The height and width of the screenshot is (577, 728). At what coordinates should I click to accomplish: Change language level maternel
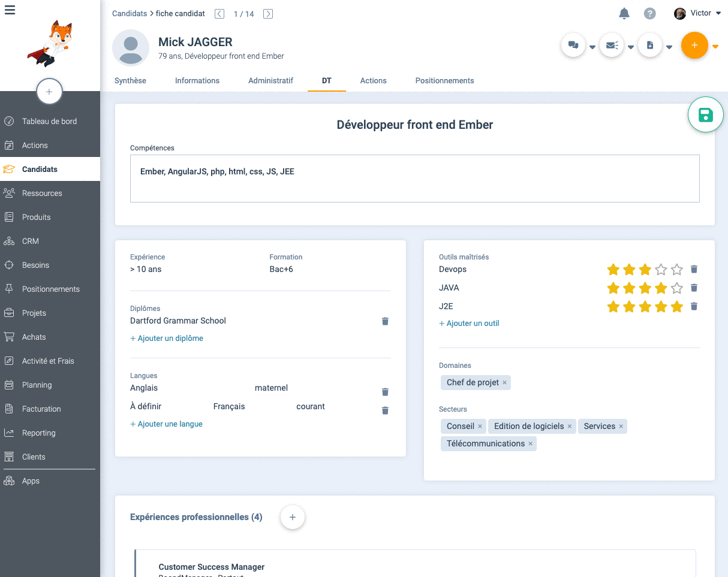(x=271, y=388)
